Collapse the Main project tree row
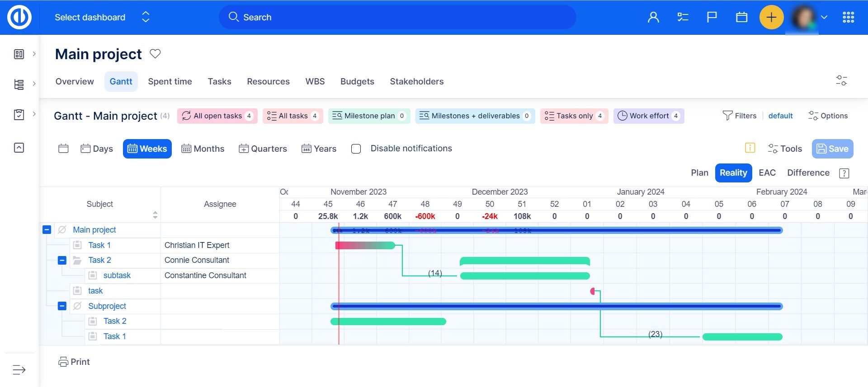 click(x=47, y=230)
